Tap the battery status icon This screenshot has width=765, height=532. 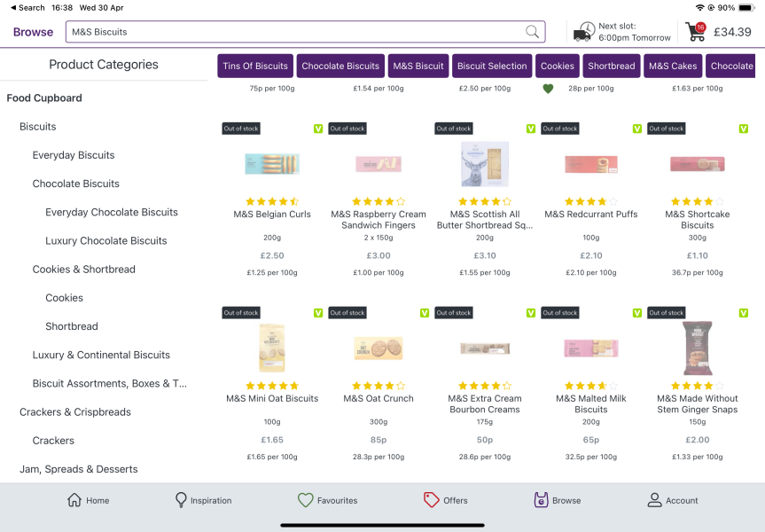click(x=746, y=8)
